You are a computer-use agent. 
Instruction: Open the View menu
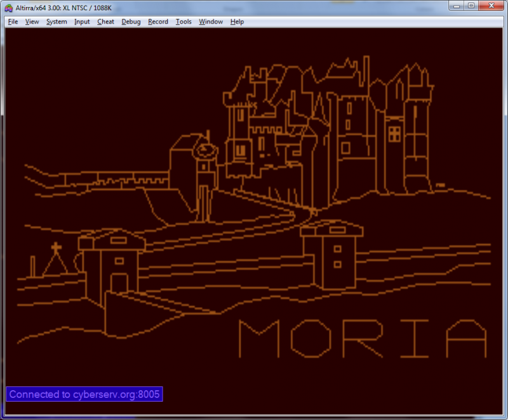tap(32, 22)
